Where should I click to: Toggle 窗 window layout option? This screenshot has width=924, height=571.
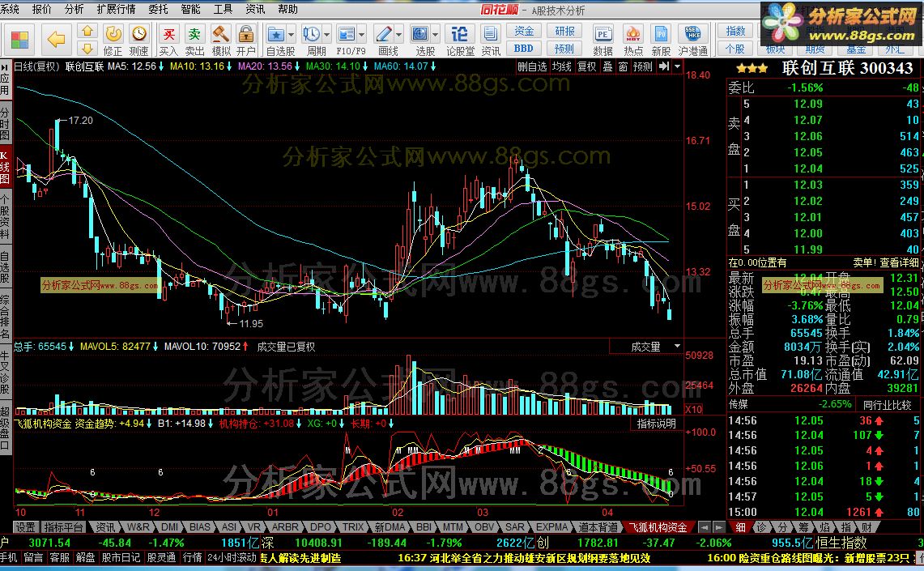623,66
